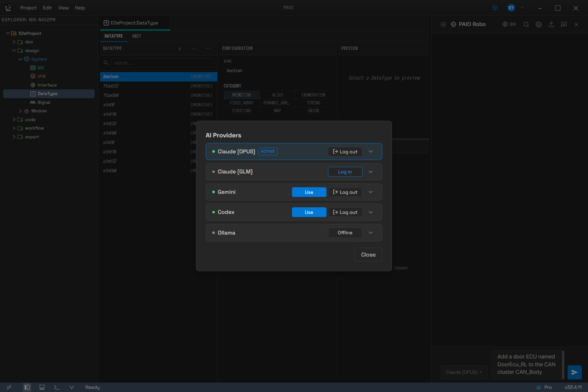Screen dimensions: 588x392
Task: Click the Module gear icon
Action: tap(27, 111)
